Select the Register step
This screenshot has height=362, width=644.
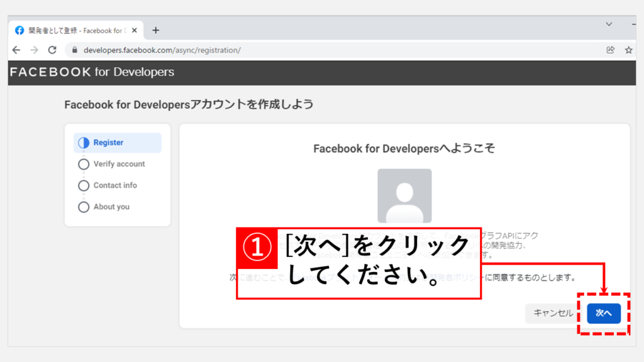(108, 143)
